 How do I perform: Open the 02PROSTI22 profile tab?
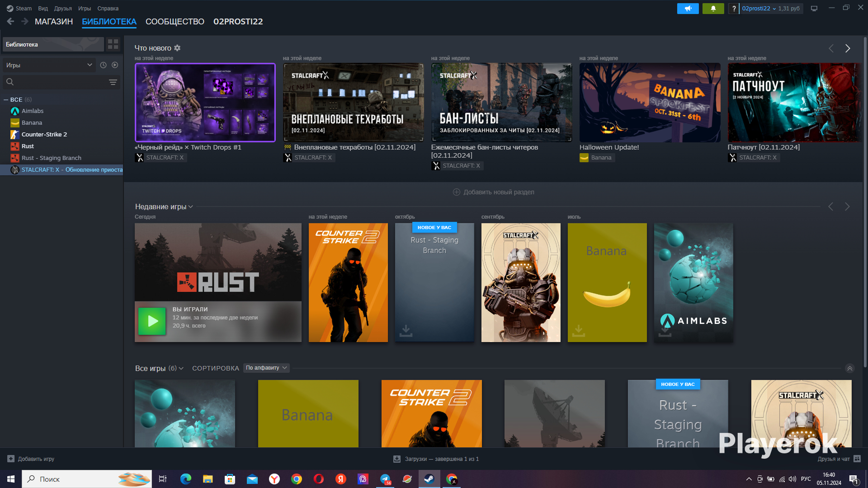238,21
